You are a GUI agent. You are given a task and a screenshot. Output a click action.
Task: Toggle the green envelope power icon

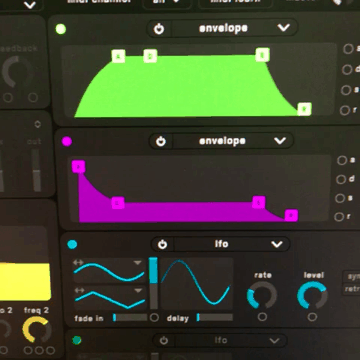click(x=159, y=29)
